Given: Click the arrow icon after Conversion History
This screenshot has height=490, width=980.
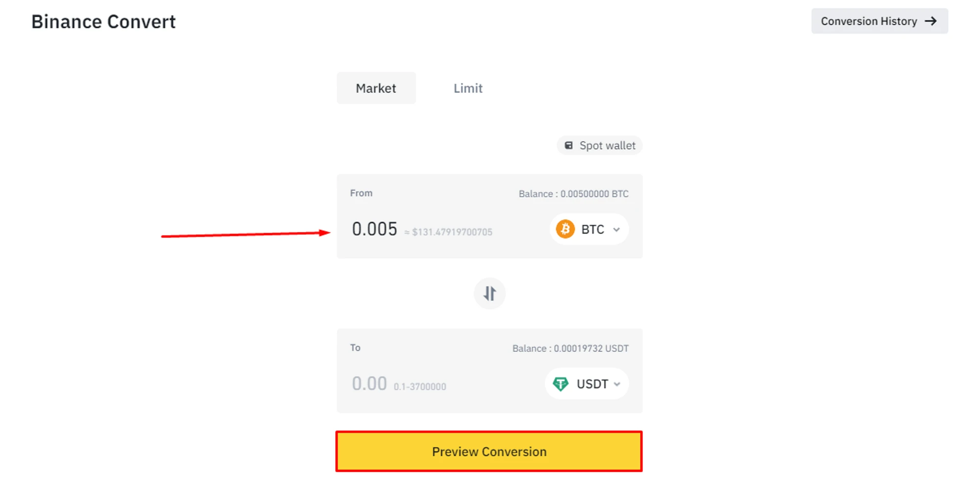Looking at the screenshot, I should pos(931,21).
